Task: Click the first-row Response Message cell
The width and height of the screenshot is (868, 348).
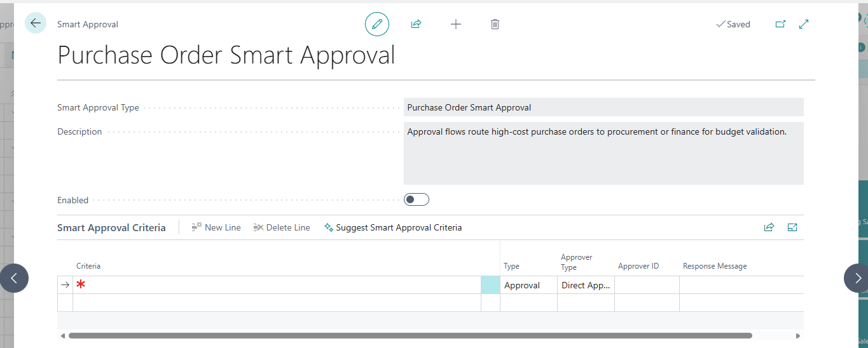Action: (x=741, y=285)
